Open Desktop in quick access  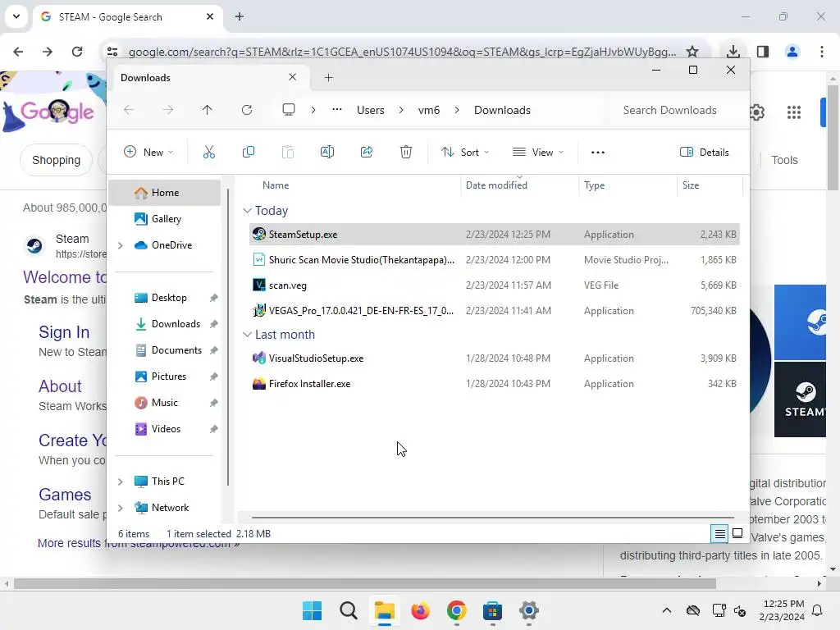(164, 298)
